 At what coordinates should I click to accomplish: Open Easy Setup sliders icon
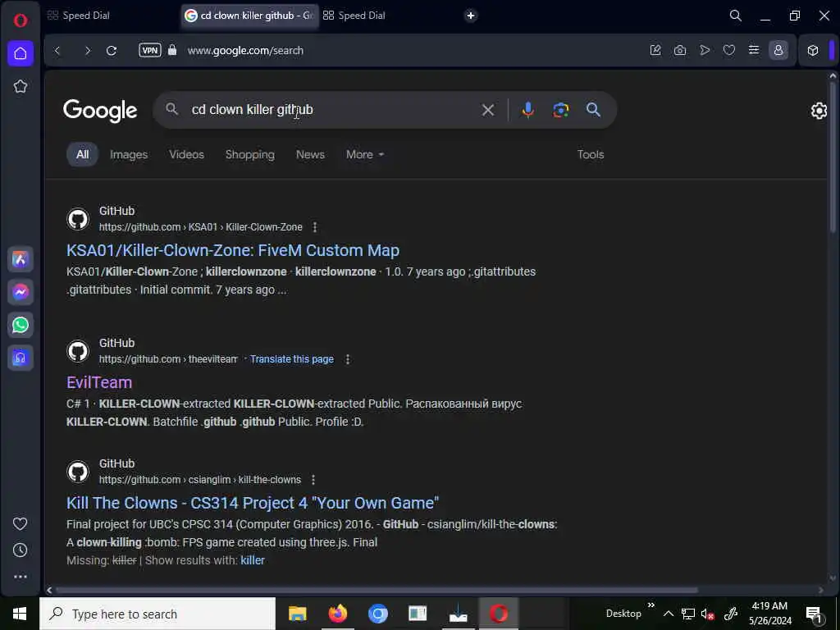click(x=754, y=50)
